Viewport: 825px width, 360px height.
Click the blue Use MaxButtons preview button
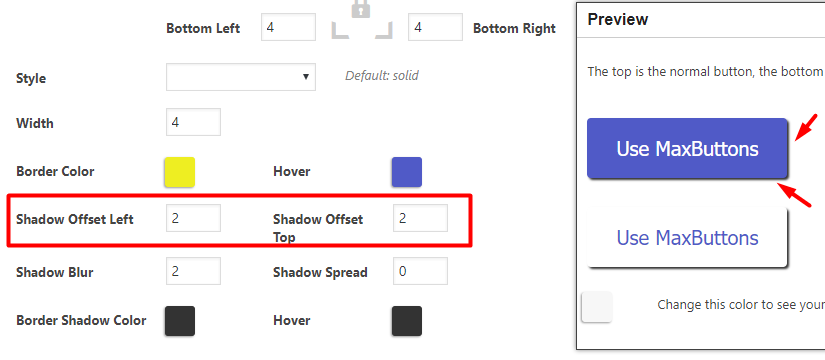pos(687,148)
